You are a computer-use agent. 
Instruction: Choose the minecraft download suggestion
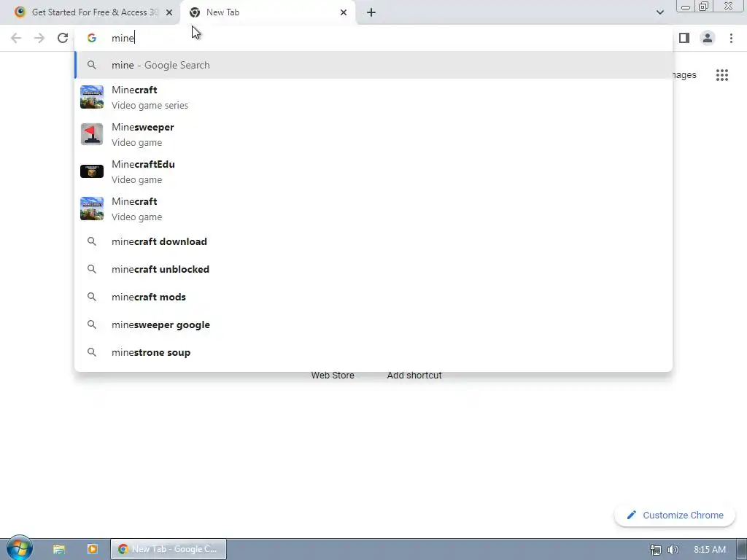point(373,241)
